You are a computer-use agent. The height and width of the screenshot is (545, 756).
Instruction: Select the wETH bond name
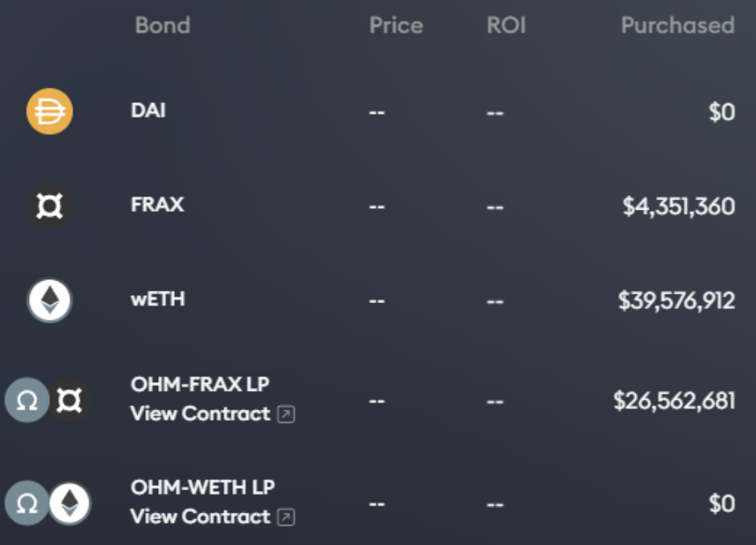pos(158,299)
